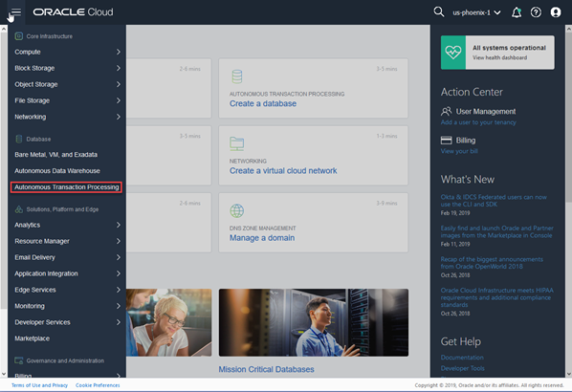Click the Governance and Administration icon
The height and width of the screenshot is (392, 572).
[x=18, y=360]
